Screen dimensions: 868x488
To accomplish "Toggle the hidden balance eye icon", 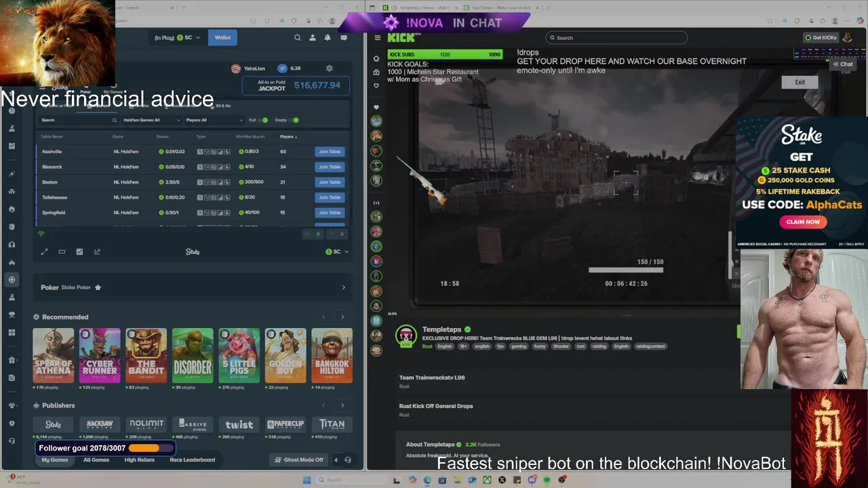I will [282, 68].
